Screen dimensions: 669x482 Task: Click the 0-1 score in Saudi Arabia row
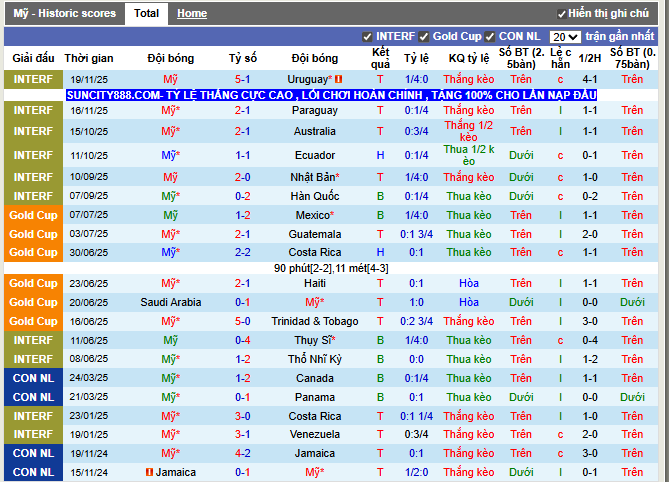pyautogui.click(x=242, y=302)
